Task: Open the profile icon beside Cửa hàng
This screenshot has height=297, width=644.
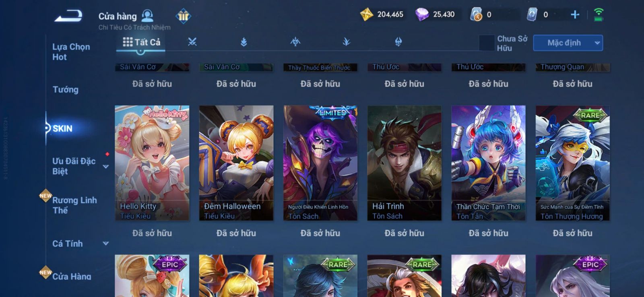Action: tap(147, 16)
